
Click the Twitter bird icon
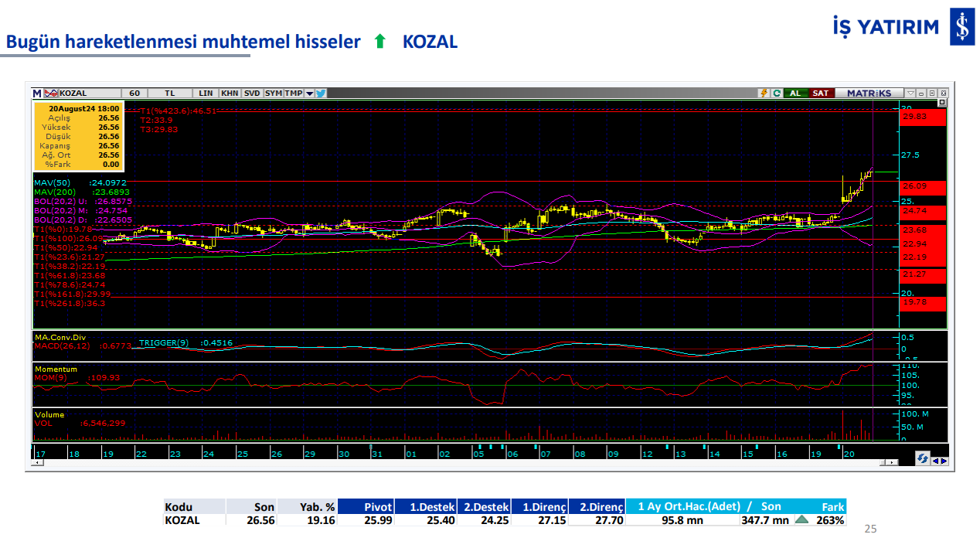pos(321,94)
